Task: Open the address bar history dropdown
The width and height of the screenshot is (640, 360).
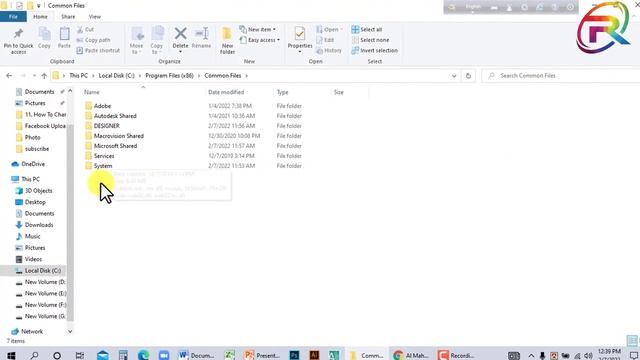Action: point(454,76)
